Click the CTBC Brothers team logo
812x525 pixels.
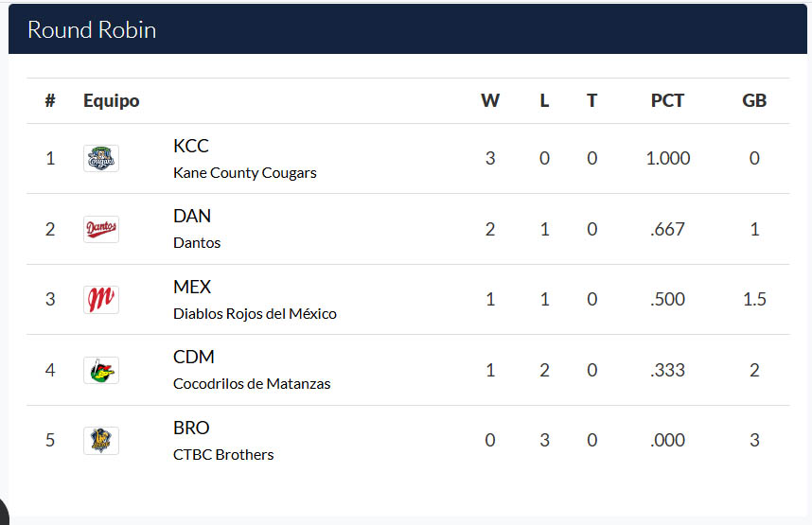pyautogui.click(x=101, y=440)
